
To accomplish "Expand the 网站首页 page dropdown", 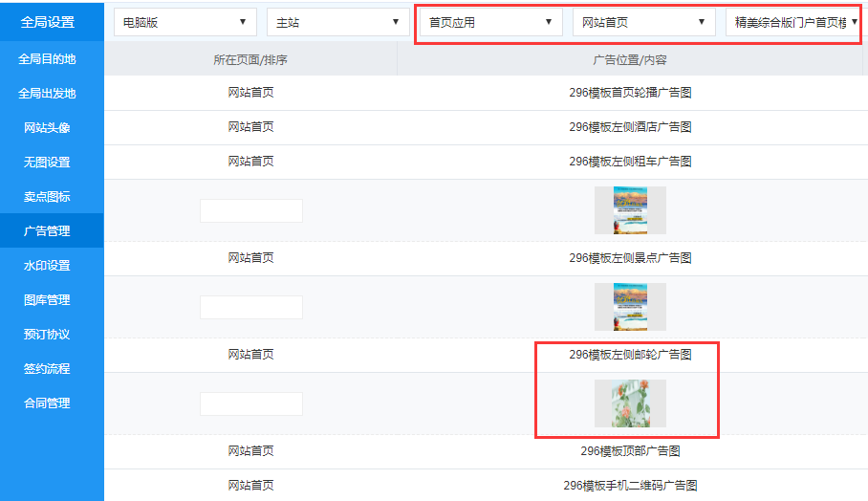I will tap(643, 22).
